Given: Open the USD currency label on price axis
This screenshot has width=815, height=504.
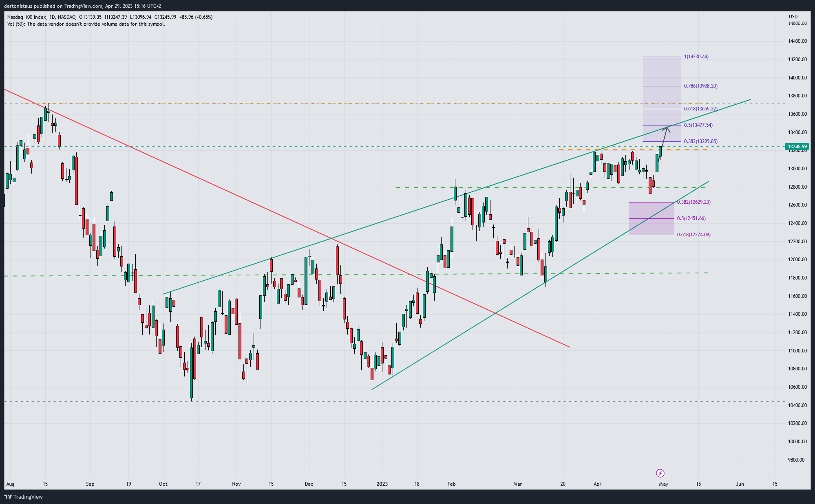Looking at the screenshot, I should point(793,17).
